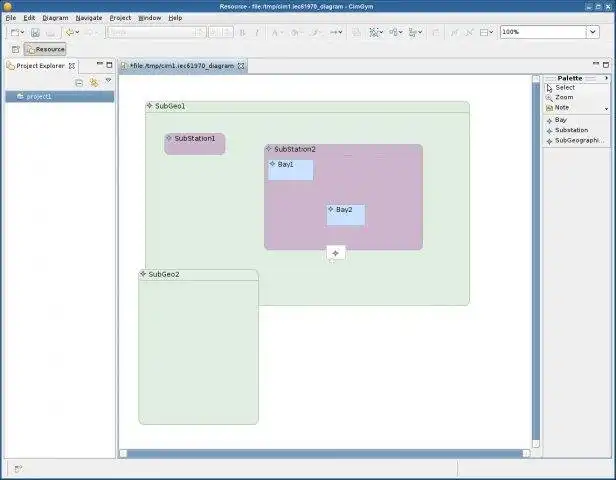Toggle Bold text formatting
Image resolution: width=616 pixels, height=480 pixels.
point(242,33)
